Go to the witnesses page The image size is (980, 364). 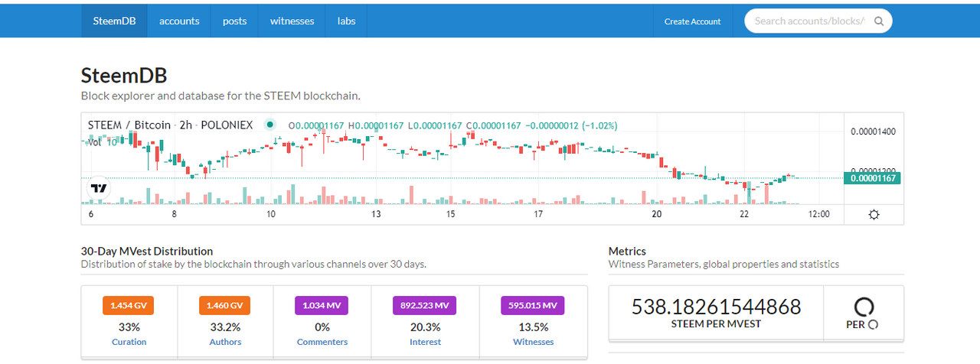coord(292,21)
